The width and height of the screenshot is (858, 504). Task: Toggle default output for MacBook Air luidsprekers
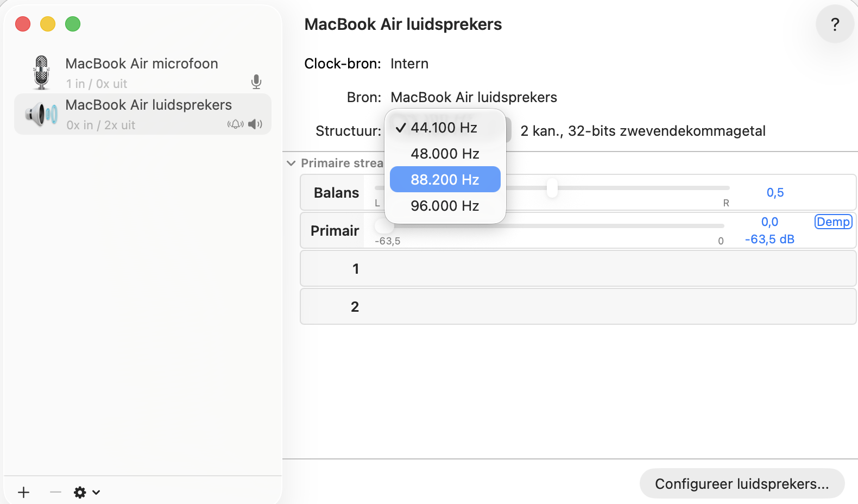pyautogui.click(x=254, y=124)
